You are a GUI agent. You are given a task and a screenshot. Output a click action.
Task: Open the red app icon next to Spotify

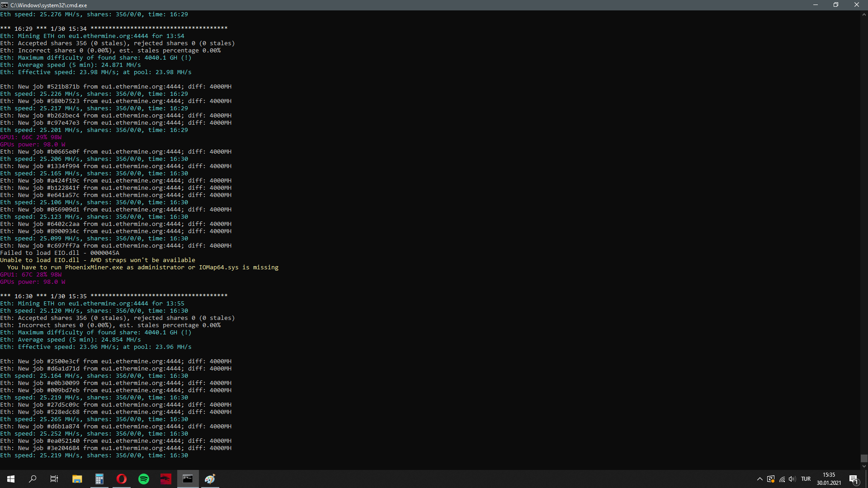point(166,479)
